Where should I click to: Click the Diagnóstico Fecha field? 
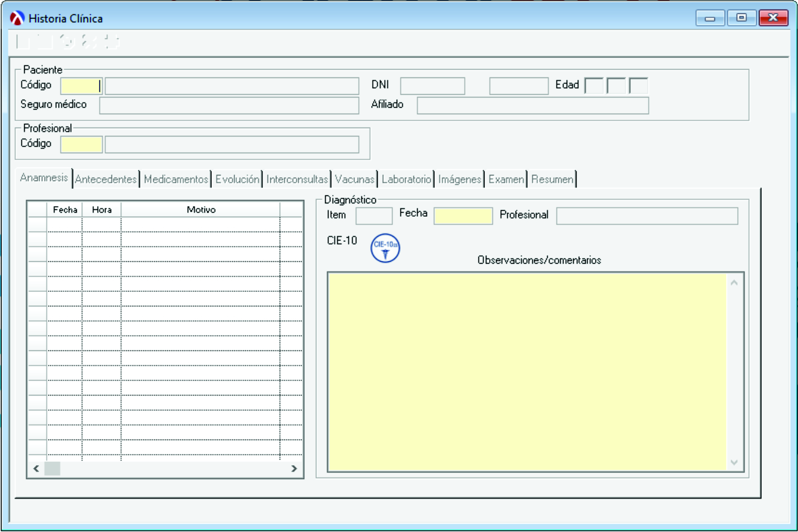click(x=463, y=216)
